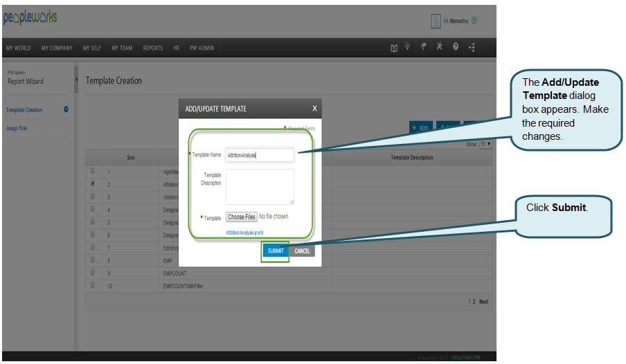Screen dimensions: 626x364
Task: Open the Show entries dropdown
Action: (x=486, y=144)
